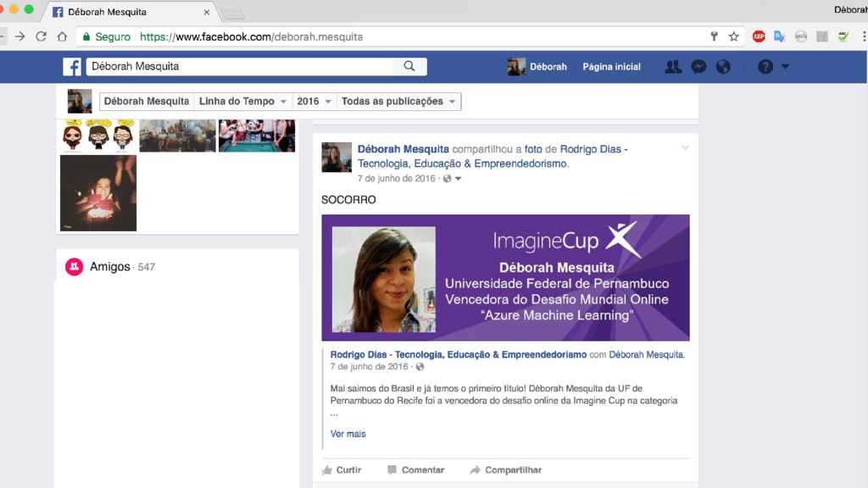The image size is (868, 488).
Task: Open the Amigos section link
Action: [x=109, y=267]
